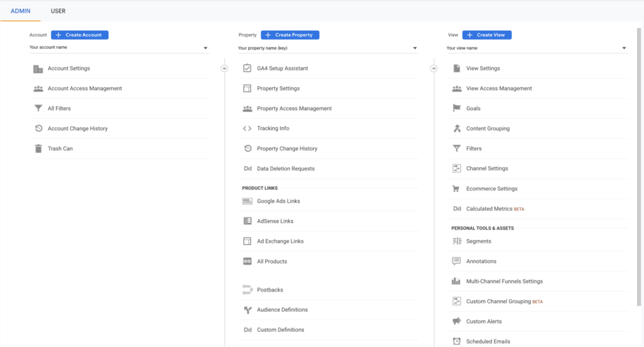Click the Custom Alerts megaphone icon

pos(457,321)
